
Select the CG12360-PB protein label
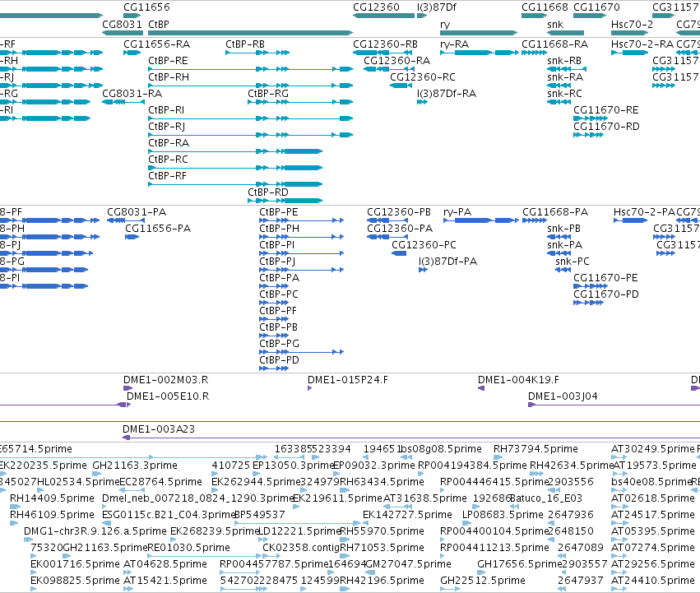point(399,212)
